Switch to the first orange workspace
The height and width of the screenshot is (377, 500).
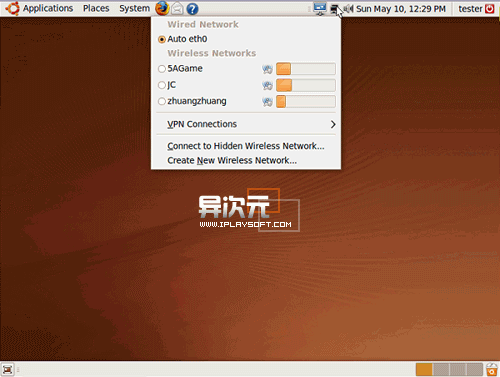click(424, 370)
